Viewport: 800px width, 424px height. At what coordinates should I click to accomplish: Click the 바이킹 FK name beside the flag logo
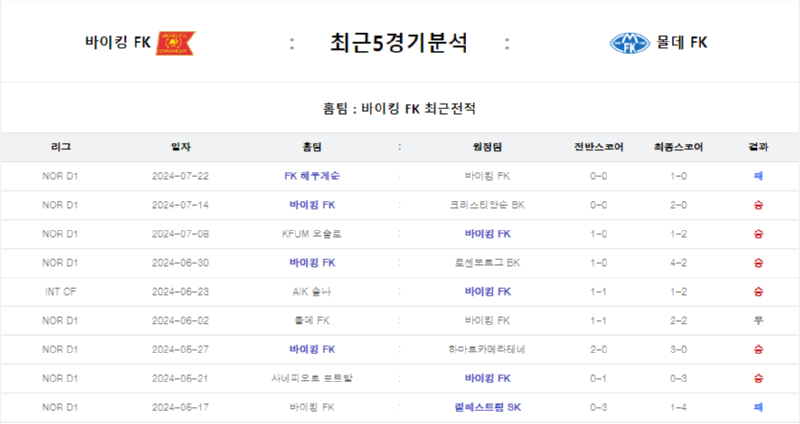118,42
